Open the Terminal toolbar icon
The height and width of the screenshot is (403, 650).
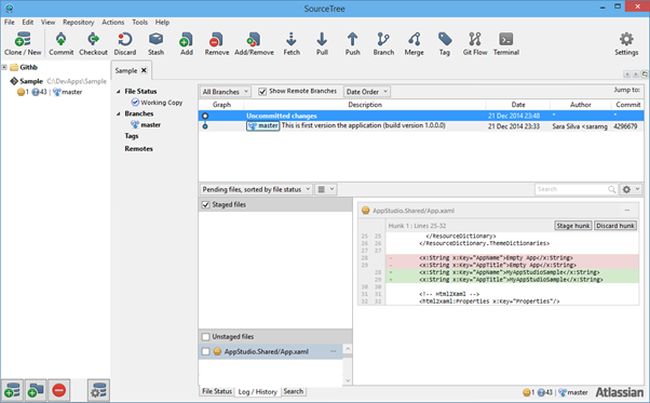tap(506, 41)
